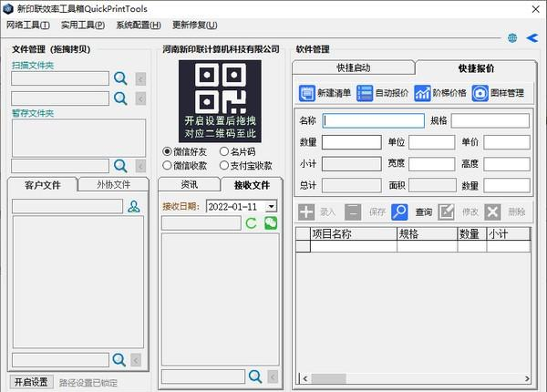Click the QR code placeholder image
547x392 pixels.
coord(220,101)
